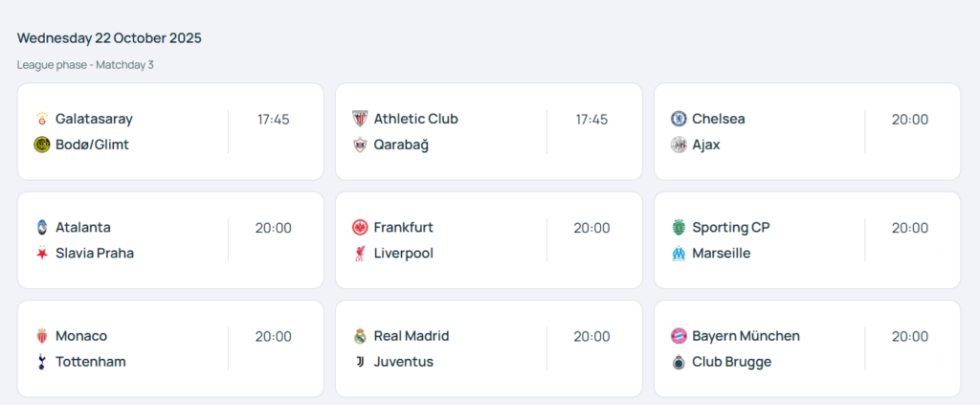The height and width of the screenshot is (405, 980).
Task: Click the Tottenham club crest icon
Action: click(41, 362)
